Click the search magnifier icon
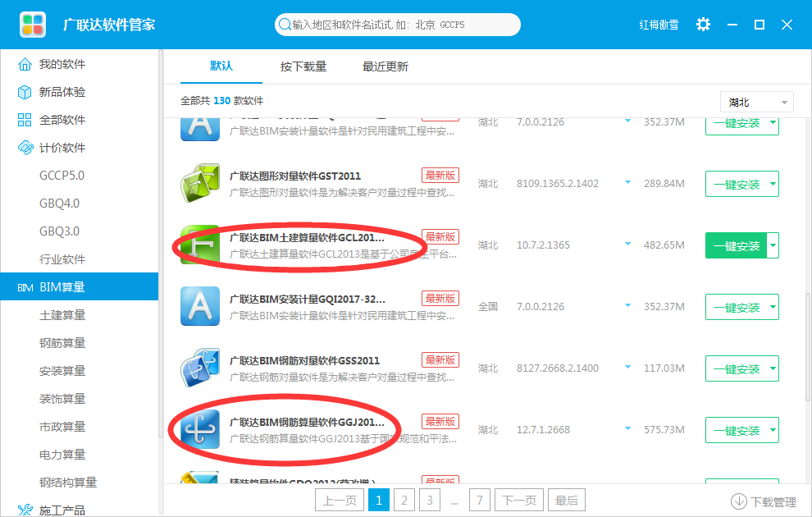Viewport: 812px width, 517px height. 285,25
